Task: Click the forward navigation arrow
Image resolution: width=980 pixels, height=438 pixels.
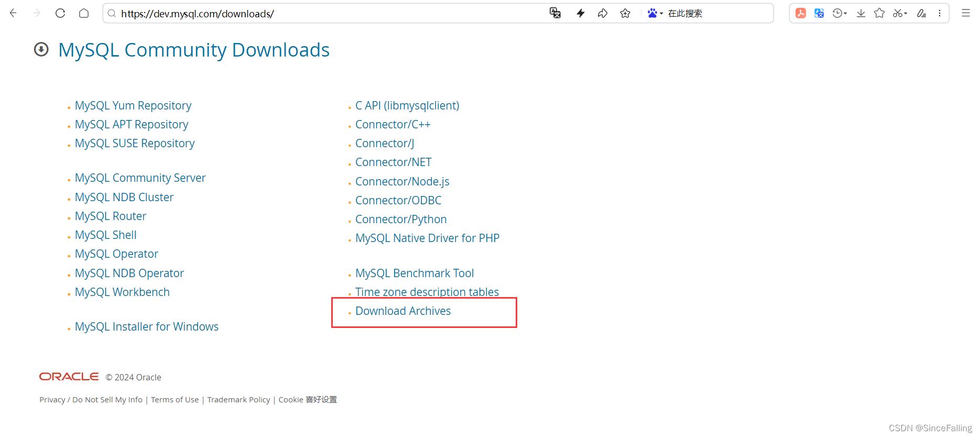Action: tap(37, 13)
